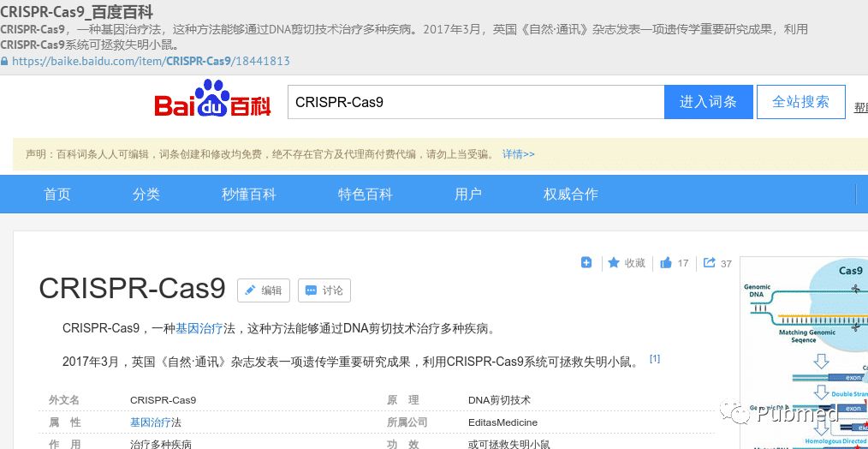Open the 秒懂百科 navigation item
This screenshot has width=868, height=449.
coord(248,194)
